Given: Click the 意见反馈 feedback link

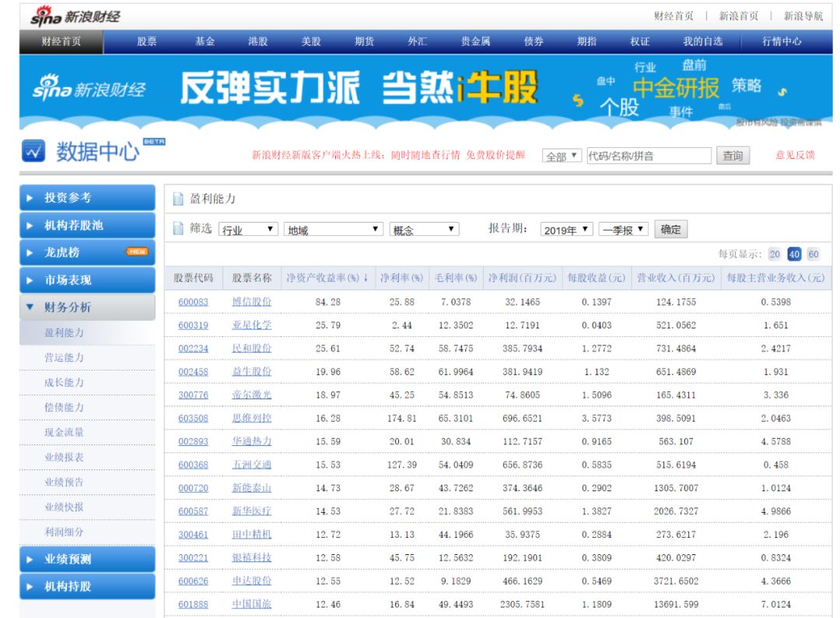Looking at the screenshot, I should pyautogui.click(x=795, y=156).
